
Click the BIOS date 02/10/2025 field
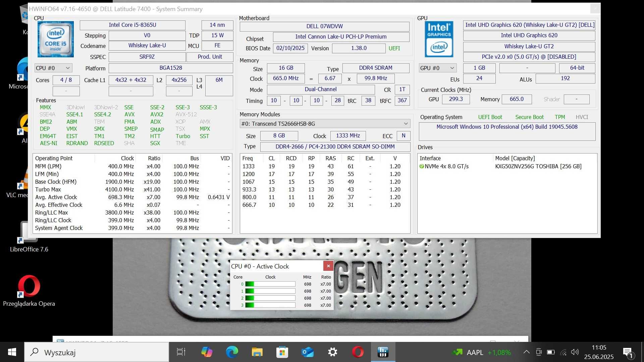coord(290,48)
